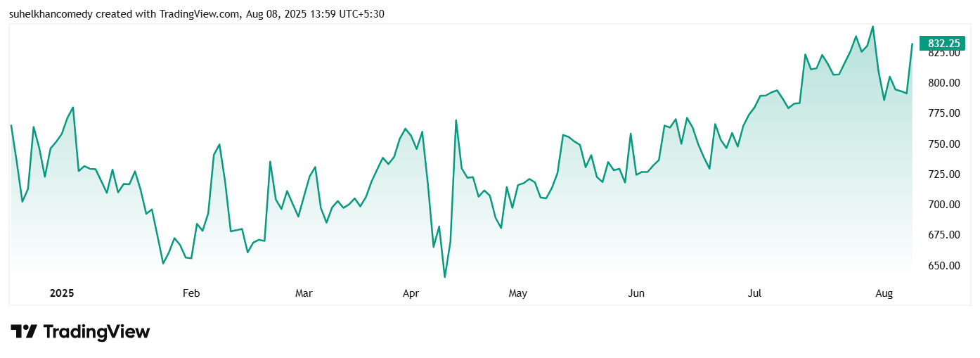980x358 pixels.
Task: Click the 650.00 price scale label
Action: [943, 266]
